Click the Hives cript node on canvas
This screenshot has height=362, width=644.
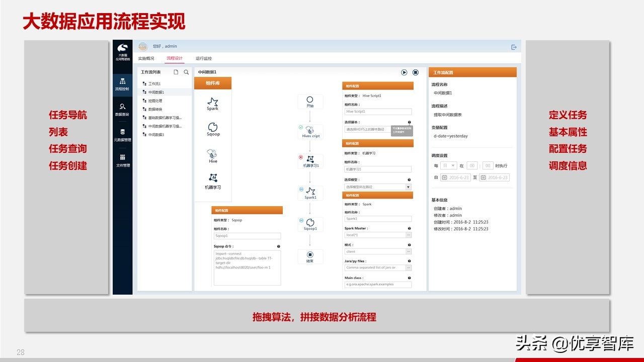(310, 132)
